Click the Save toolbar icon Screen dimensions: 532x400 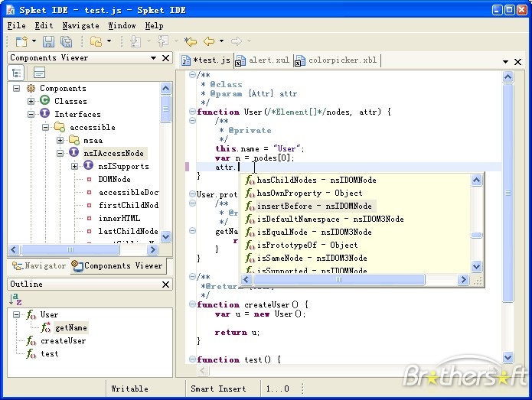pyautogui.click(x=48, y=41)
